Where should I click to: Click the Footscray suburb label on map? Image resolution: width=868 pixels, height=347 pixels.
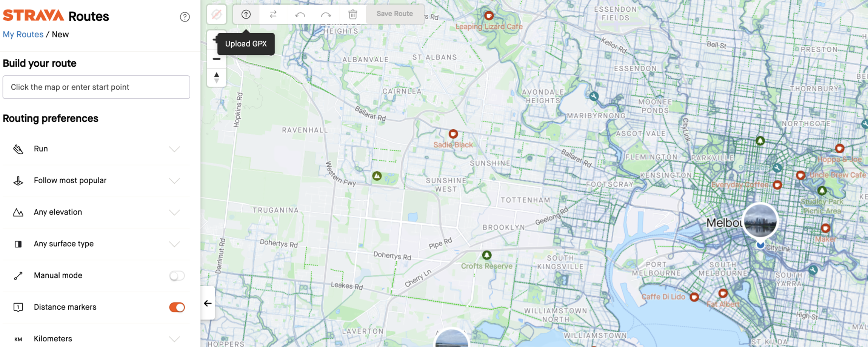[x=610, y=184]
